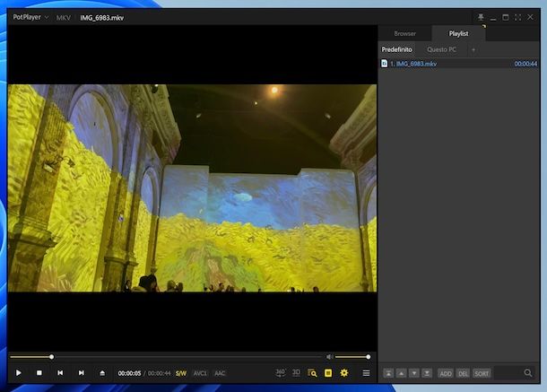
Task: Open the control panel gear icon
Action: point(344,373)
